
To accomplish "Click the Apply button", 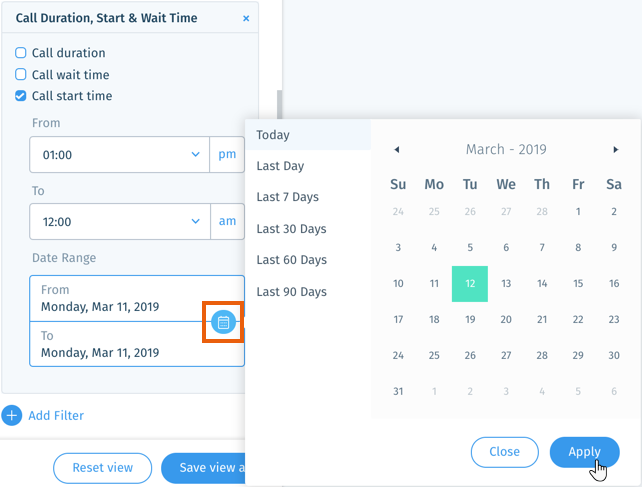I will 584,452.
